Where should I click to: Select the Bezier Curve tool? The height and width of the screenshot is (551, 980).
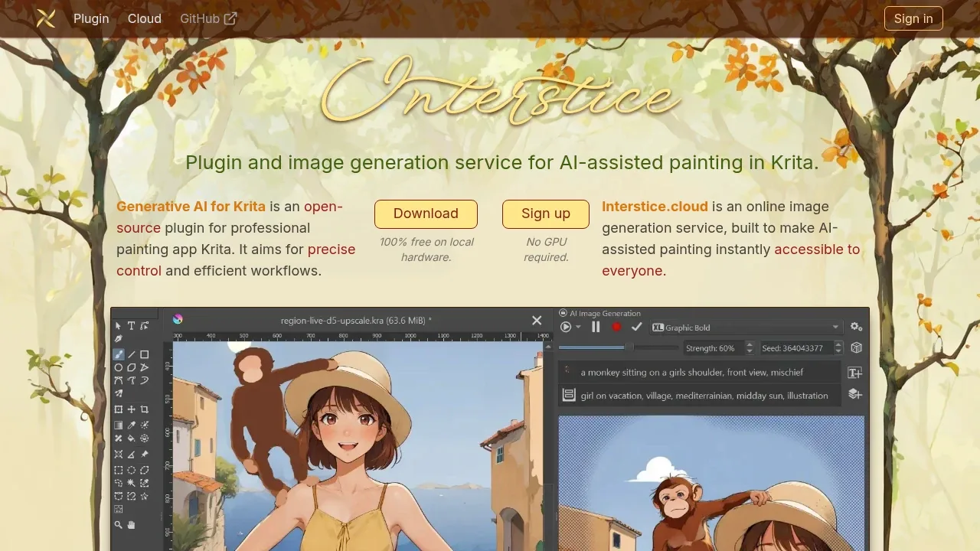118,380
